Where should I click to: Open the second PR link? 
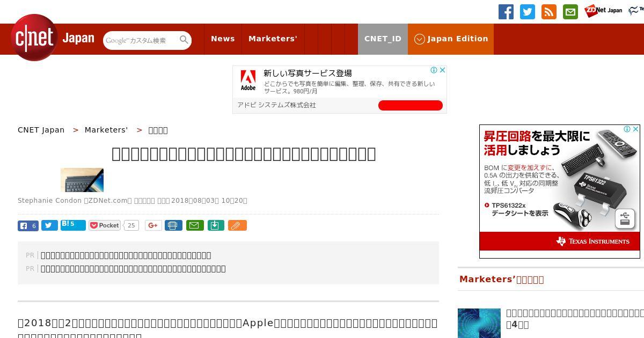coord(133,269)
